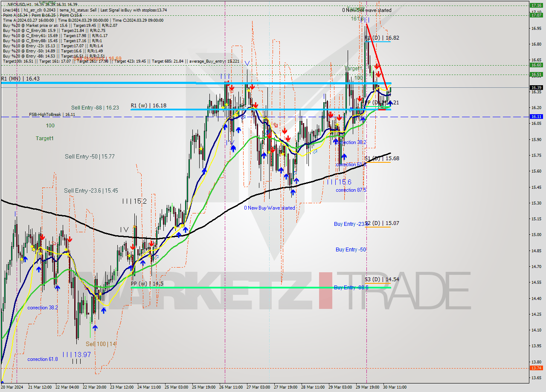546x392 pixels.
Task: Click the 'I V' wave label
Action: coord(124,230)
